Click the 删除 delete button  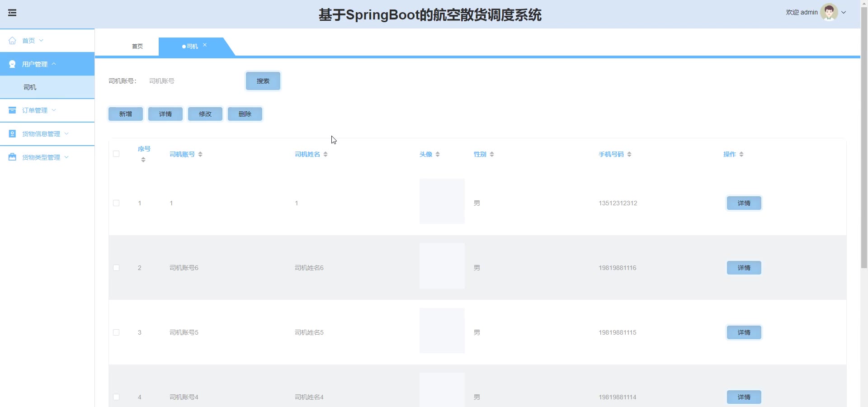pyautogui.click(x=245, y=114)
